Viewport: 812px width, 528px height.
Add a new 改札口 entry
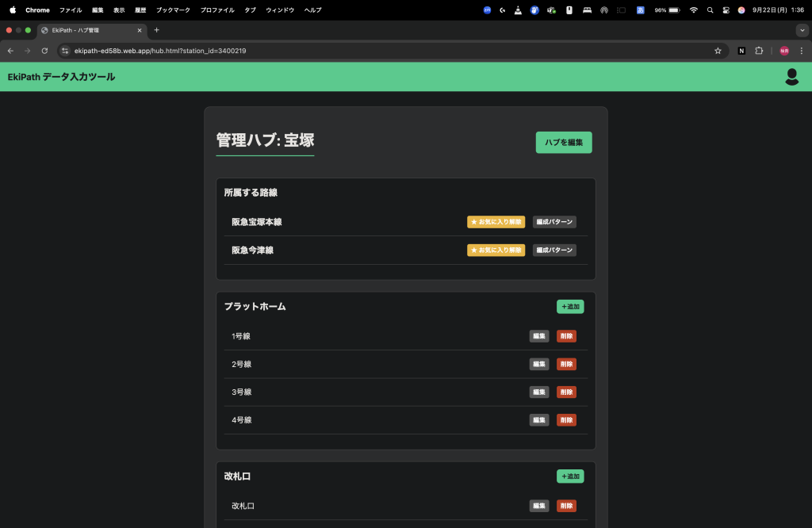pyautogui.click(x=570, y=476)
